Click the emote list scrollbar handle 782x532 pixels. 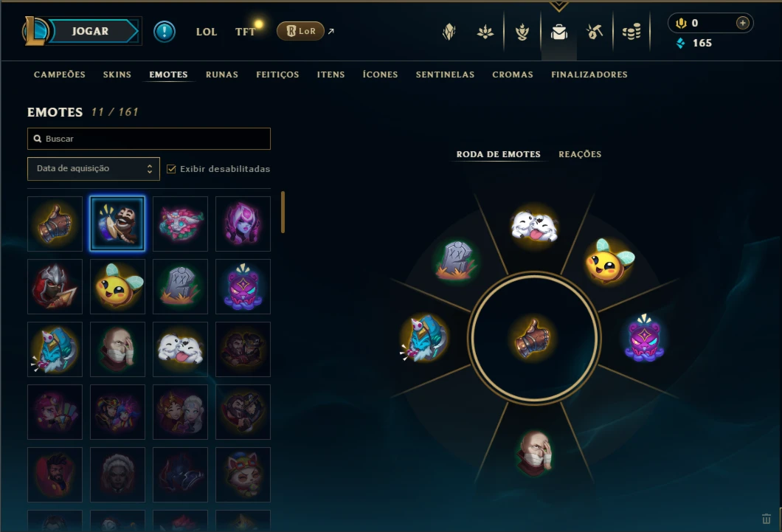[x=283, y=212]
